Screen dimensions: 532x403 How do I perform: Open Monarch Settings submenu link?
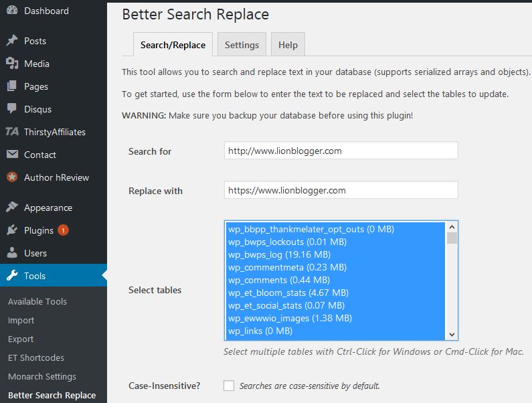coord(42,376)
